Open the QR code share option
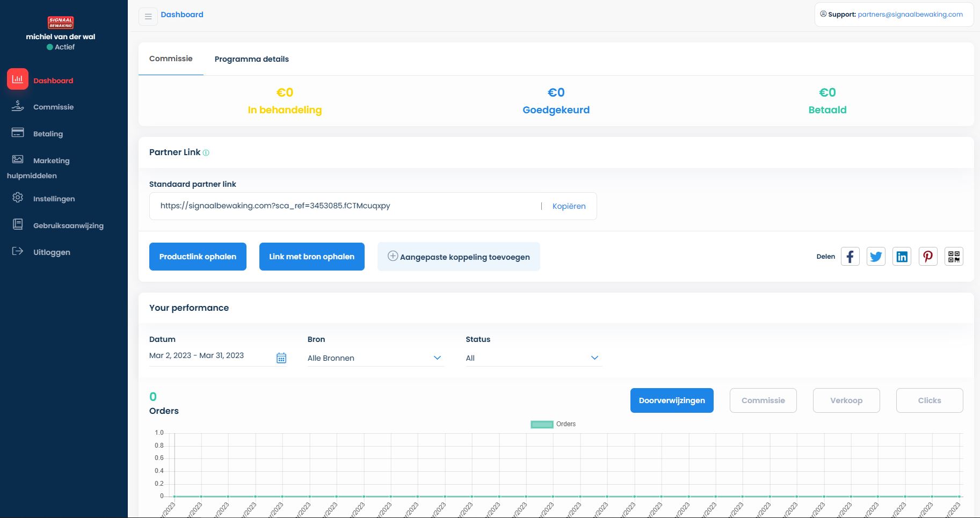Screen dimensions: 980x518 954,256
